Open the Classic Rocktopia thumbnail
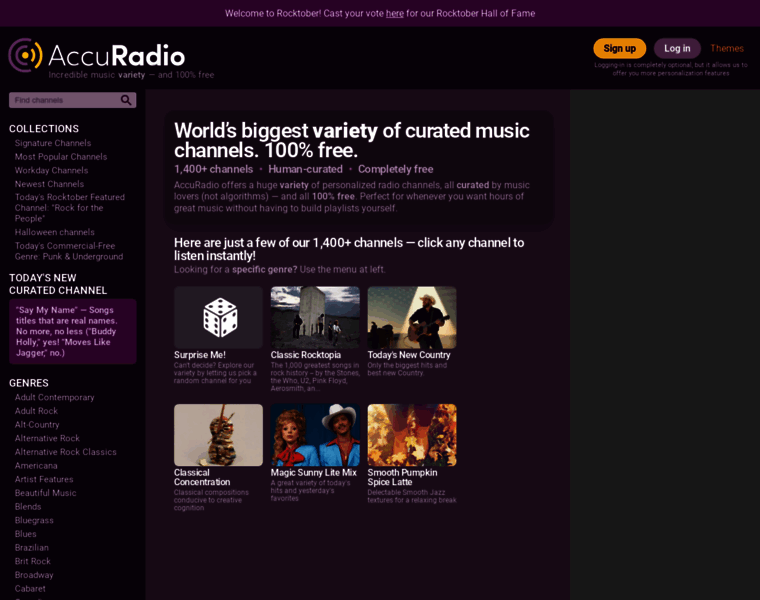This screenshot has width=760, height=600. point(315,317)
